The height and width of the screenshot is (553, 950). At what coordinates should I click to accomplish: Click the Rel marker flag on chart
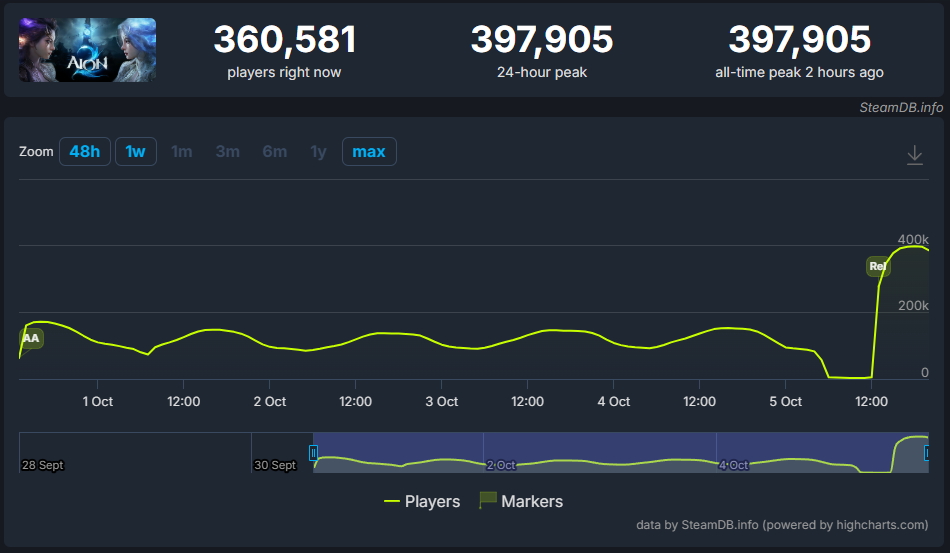(877, 266)
